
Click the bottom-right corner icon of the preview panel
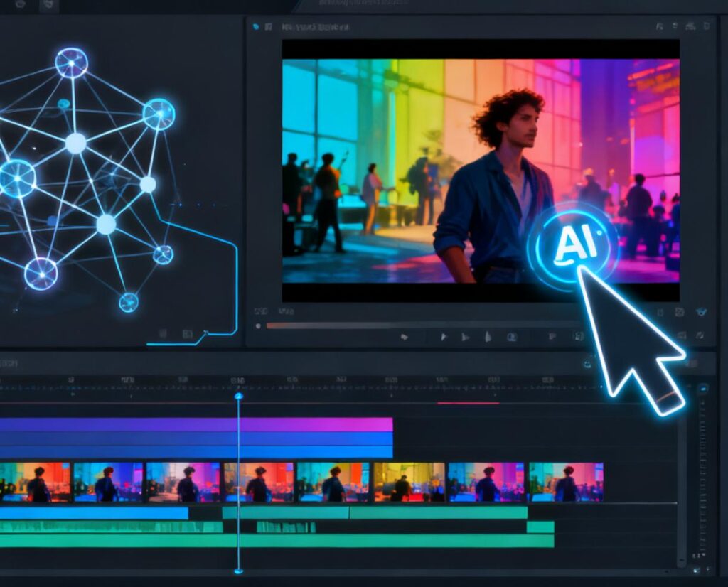click(700, 335)
